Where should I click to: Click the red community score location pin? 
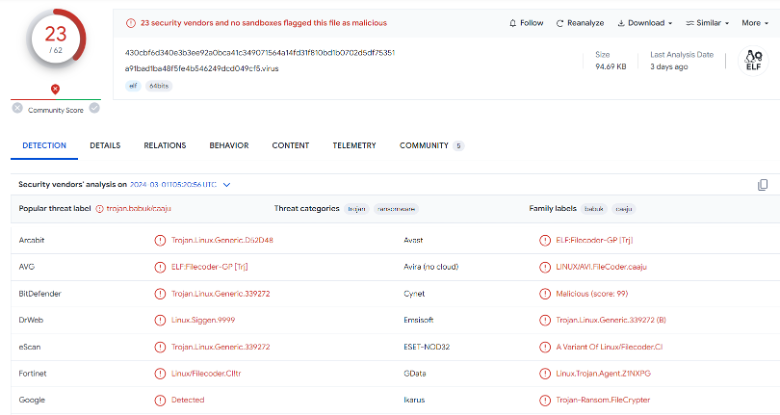[56, 89]
